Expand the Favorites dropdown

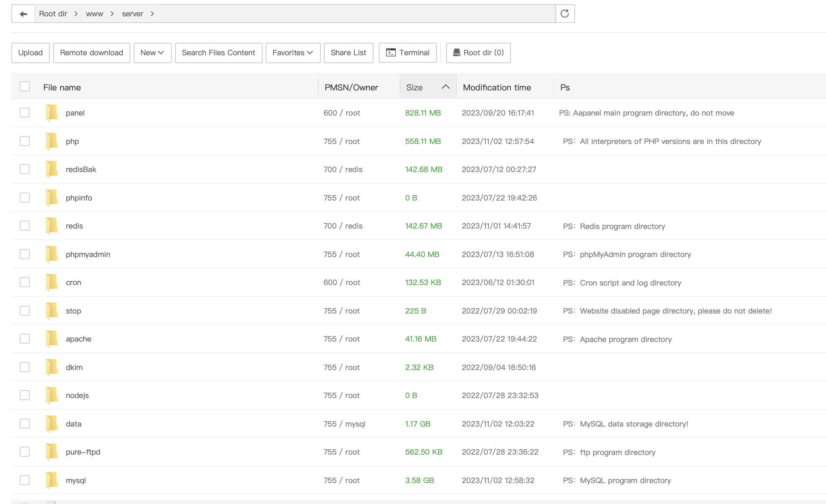pyautogui.click(x=293, y=53)
